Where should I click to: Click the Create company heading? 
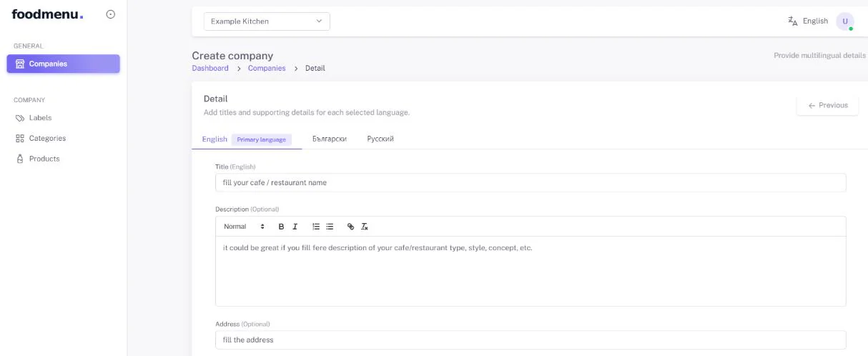click(232, 56)
